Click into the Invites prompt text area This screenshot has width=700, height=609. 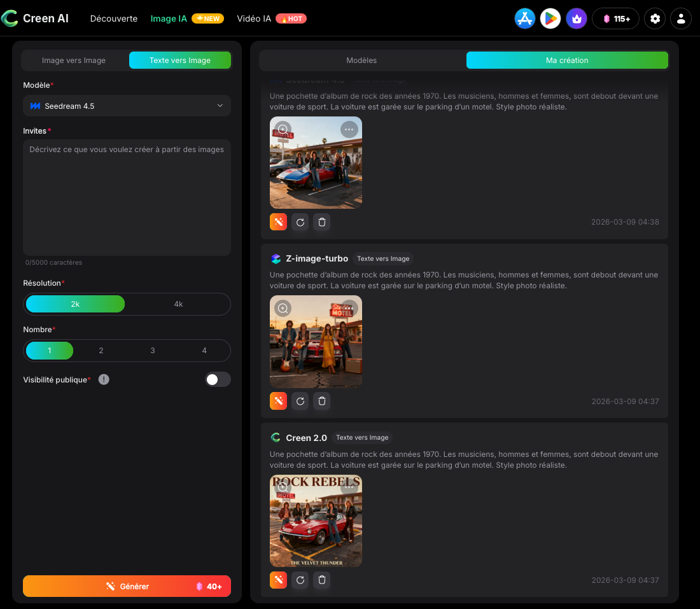127,197
